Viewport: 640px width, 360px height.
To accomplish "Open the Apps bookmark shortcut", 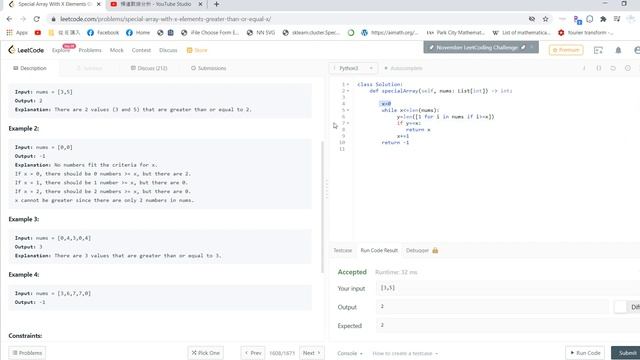I will [17, 33].
